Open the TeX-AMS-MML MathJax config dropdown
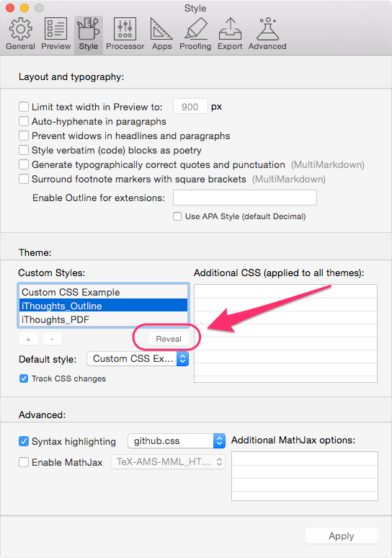The width and height of the screenshot is (392, 558). tap(168, 462)
